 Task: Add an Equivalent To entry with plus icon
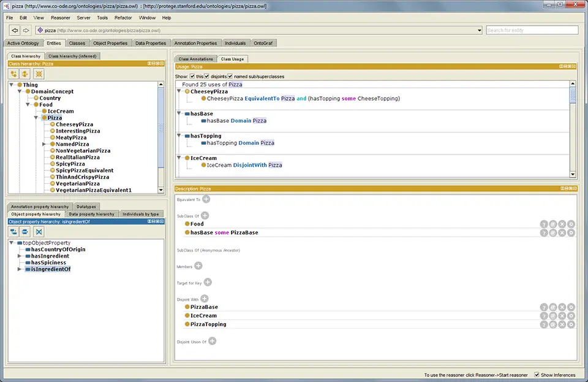click(206, 199)
